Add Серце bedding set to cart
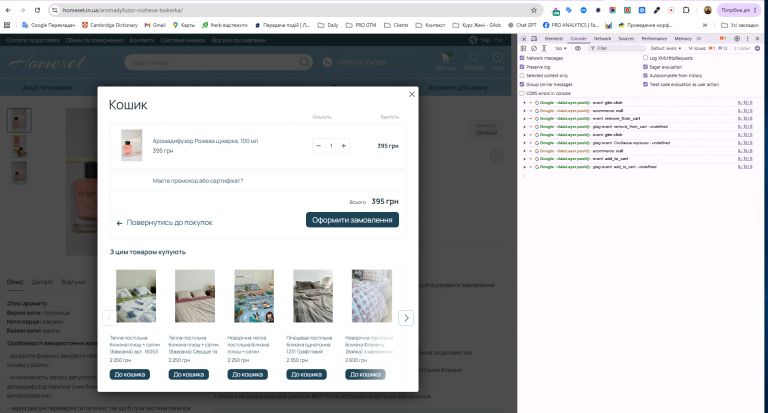 (x=189, y=374)
